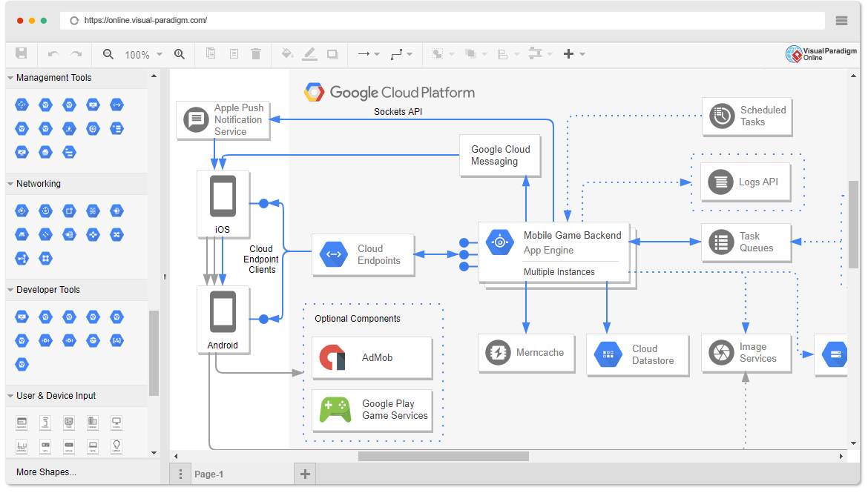
Task: Click the Sockets API connector label
Action: (x=398, y=112)
